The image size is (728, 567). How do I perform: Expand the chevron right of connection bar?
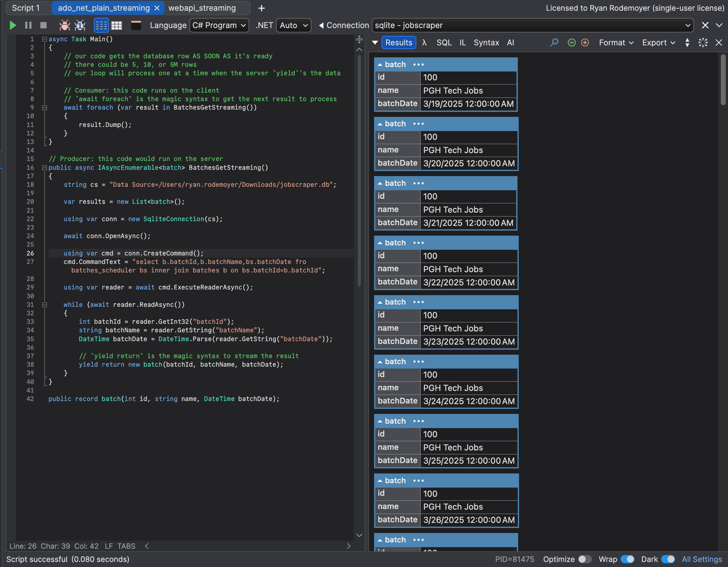coord(719,25)
